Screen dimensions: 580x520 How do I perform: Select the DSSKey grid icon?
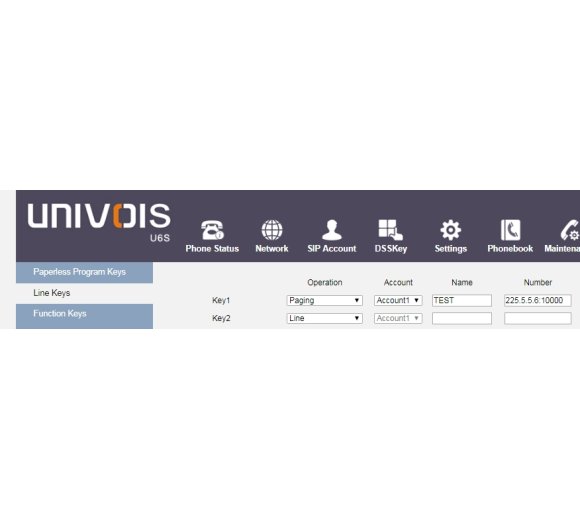click(x=391, y=230)
